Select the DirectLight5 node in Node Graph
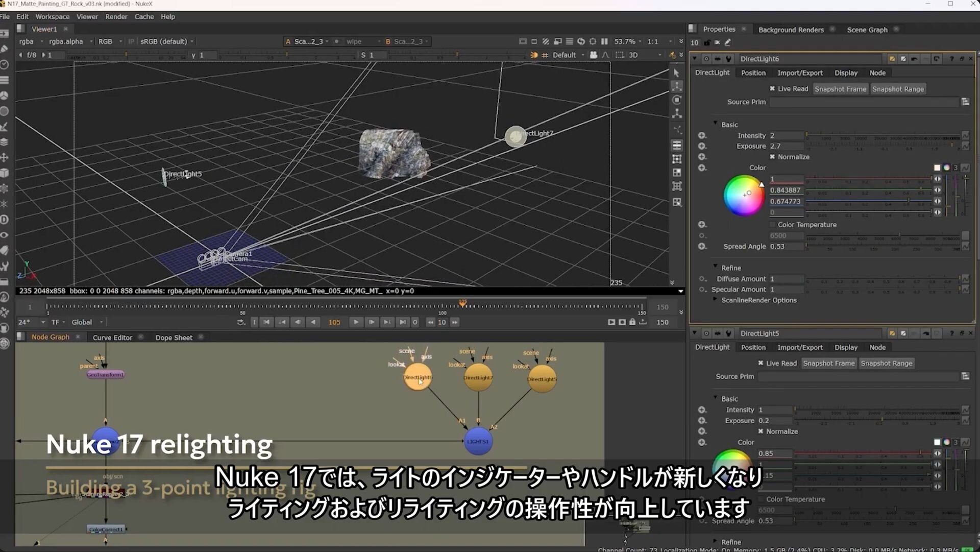The width and height of the screenshot is (980, 552). pos(542,379)
